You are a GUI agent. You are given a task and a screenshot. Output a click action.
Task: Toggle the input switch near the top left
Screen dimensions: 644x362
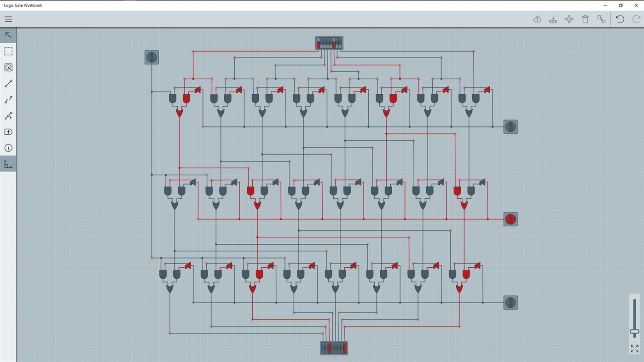pyautogui.click(x=151, y=57)
